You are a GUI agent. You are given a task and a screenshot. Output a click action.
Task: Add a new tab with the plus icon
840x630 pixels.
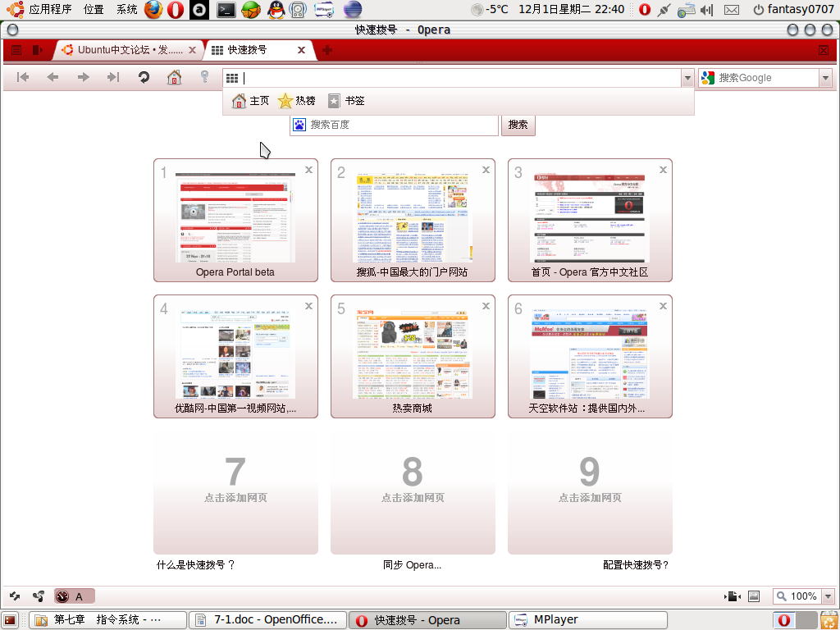pyautogui.click(x=326, y=50)
